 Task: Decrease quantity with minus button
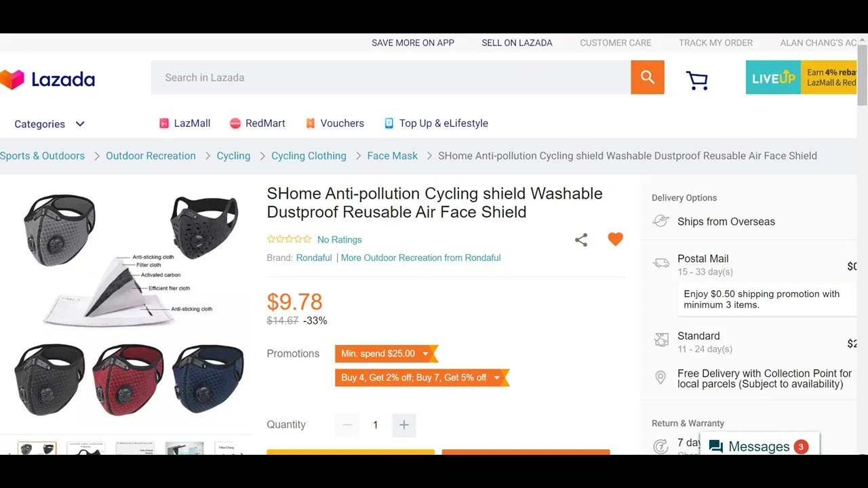(x=347, y=425)
